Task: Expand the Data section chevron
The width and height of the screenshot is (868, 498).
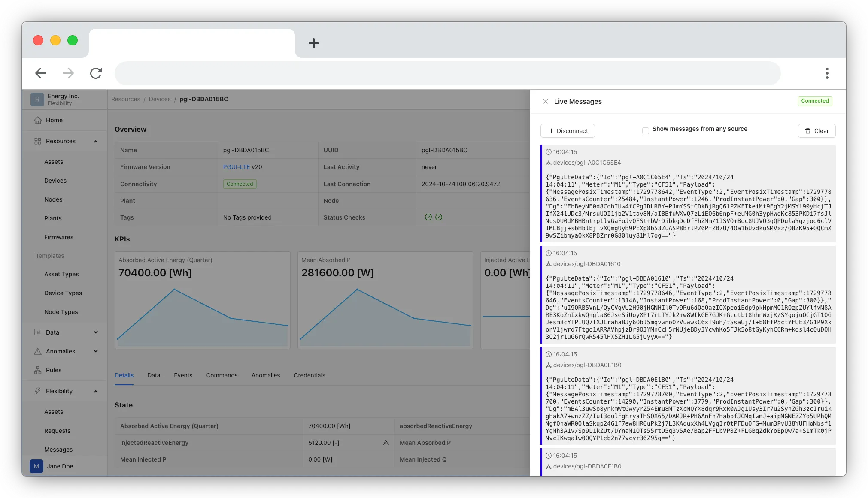Action: (96, 332)
